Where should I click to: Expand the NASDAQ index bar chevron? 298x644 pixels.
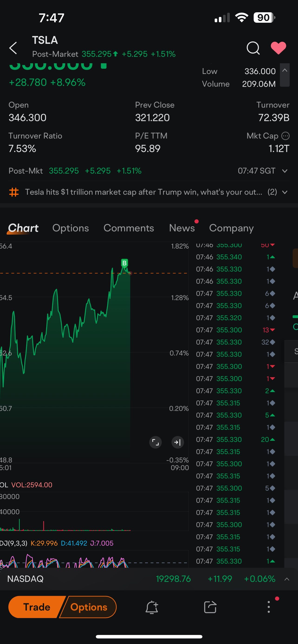coord(287,579)
